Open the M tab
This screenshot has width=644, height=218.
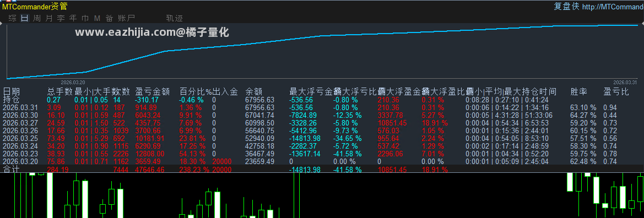[98, 18]
